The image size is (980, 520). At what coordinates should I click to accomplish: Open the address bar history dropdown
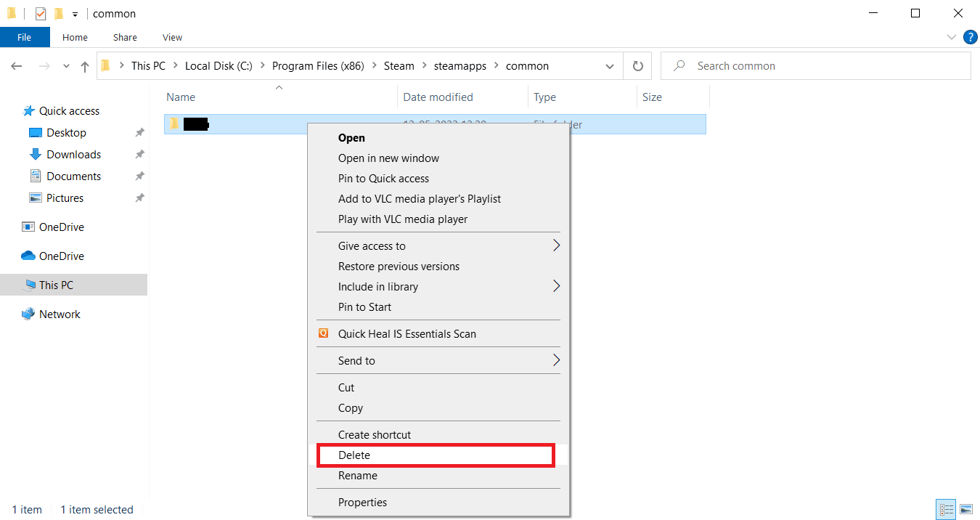(610, 66)
